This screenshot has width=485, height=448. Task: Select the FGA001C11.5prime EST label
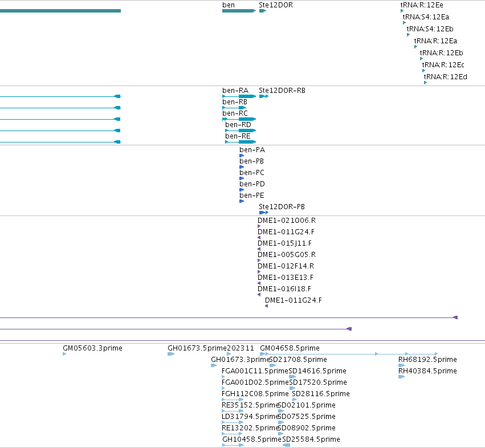[255, 371]
